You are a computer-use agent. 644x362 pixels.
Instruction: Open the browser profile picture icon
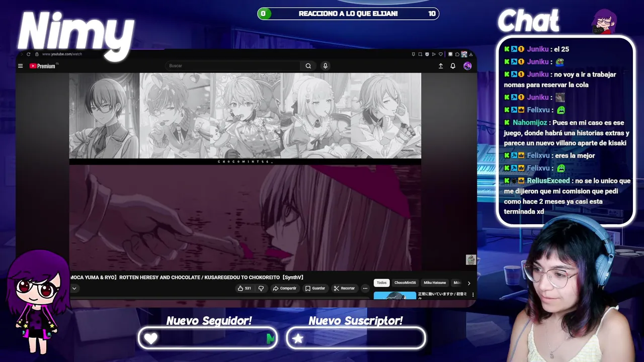click(x=464, y=54)
